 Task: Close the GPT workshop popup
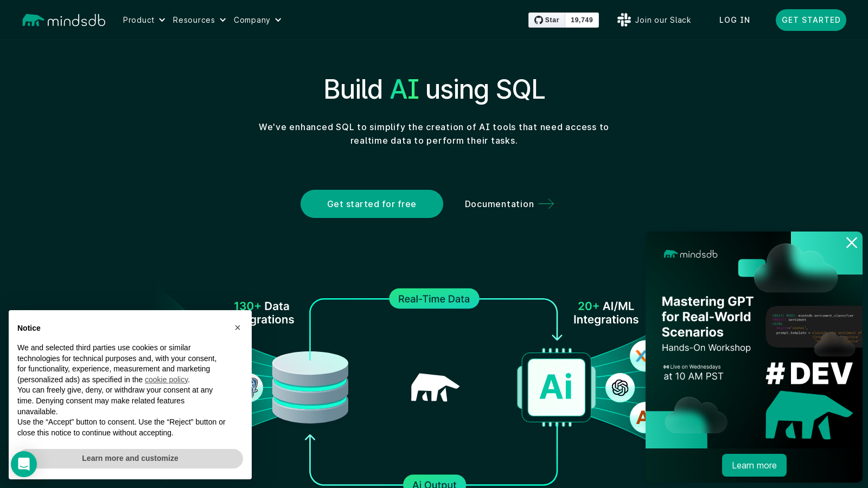tap(851, 243)
